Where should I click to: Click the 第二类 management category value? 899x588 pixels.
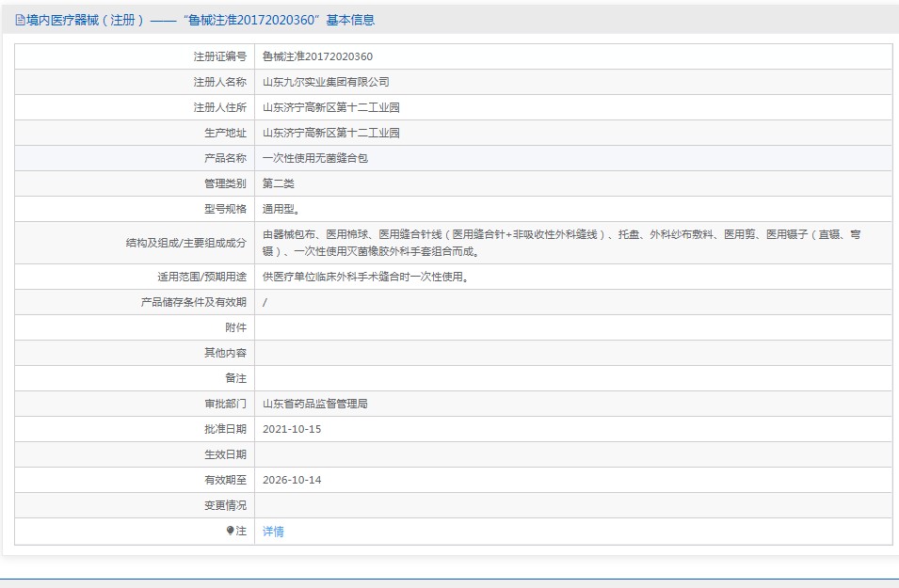coord(279,183)
